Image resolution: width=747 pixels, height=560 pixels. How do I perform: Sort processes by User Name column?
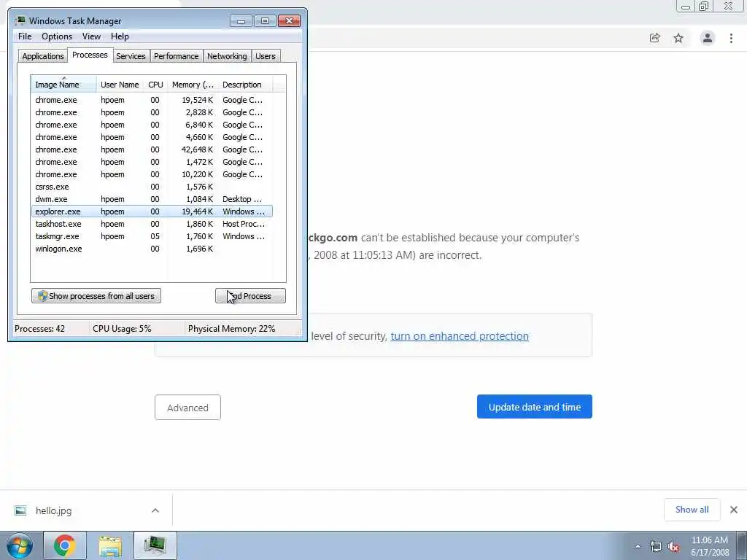[120, 85]
